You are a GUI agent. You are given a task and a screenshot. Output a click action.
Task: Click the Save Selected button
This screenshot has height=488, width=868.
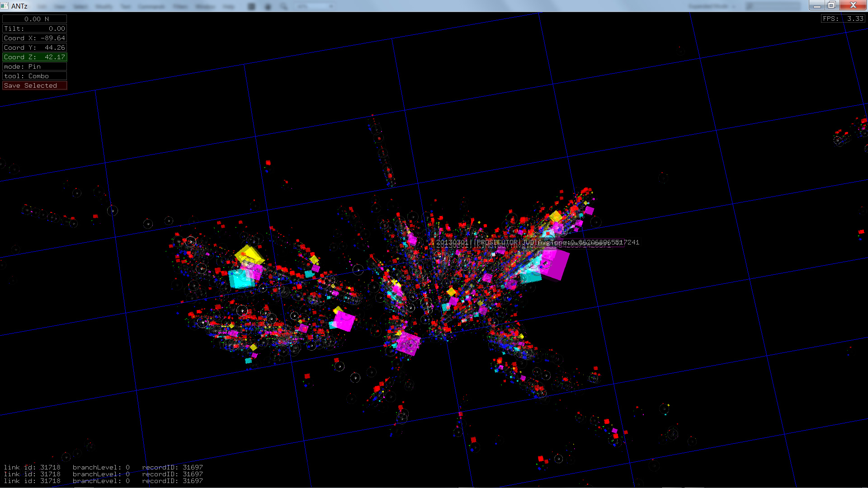tap(34, 85)
